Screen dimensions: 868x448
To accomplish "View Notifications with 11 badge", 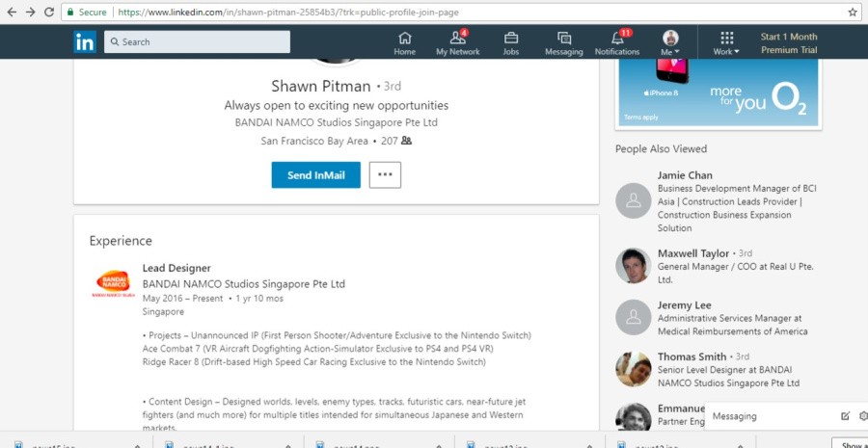I will click(617, 43).
